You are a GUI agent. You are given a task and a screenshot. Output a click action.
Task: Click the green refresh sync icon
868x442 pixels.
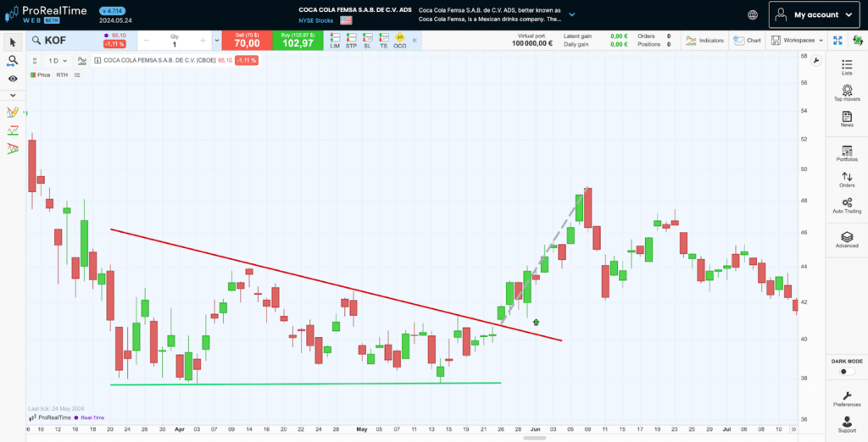click(858, 41)
